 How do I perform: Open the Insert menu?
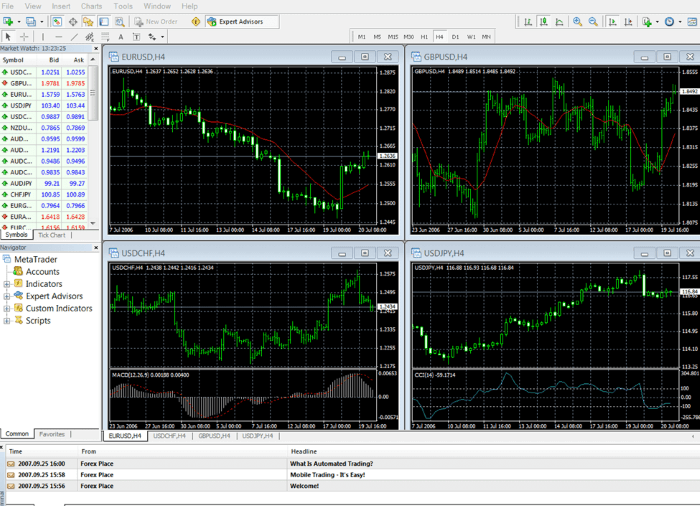pyautogui.click(x=61, y=6)
